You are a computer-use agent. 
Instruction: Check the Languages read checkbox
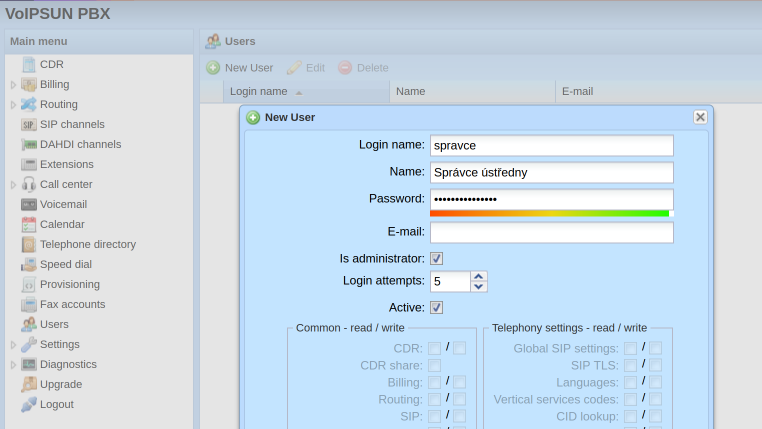pos(630,382)
